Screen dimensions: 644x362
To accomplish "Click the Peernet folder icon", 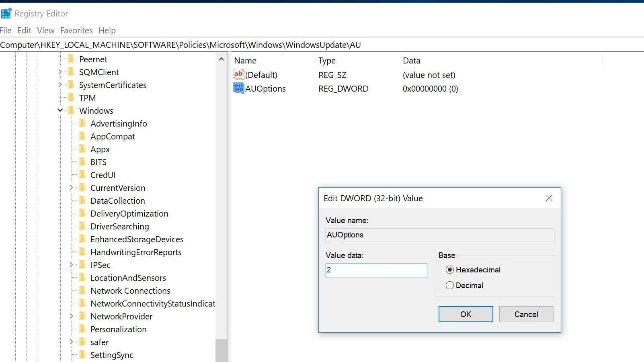I will coord(71,59).
